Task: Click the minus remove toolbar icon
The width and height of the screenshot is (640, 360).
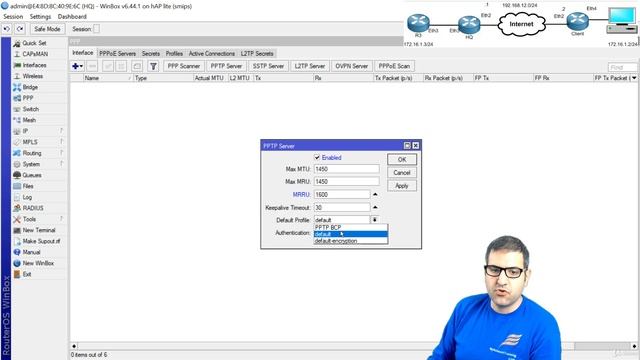Action: [x=92, y=66]
